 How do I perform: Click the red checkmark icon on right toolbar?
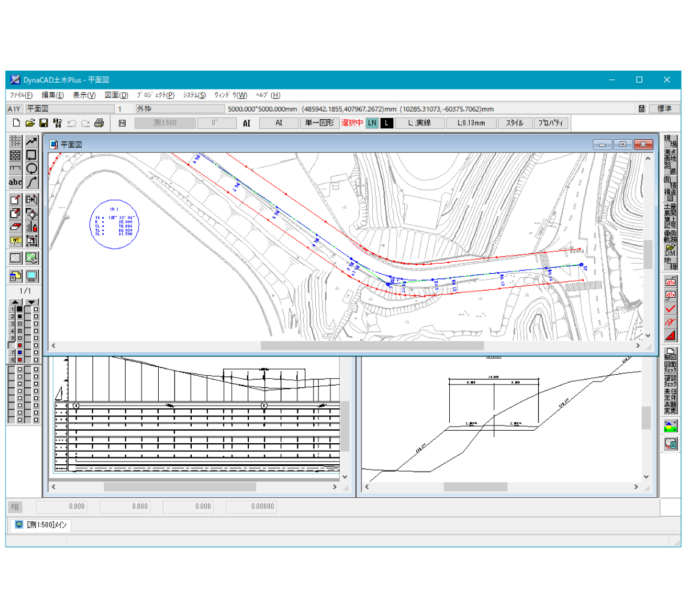click(670, 309)
